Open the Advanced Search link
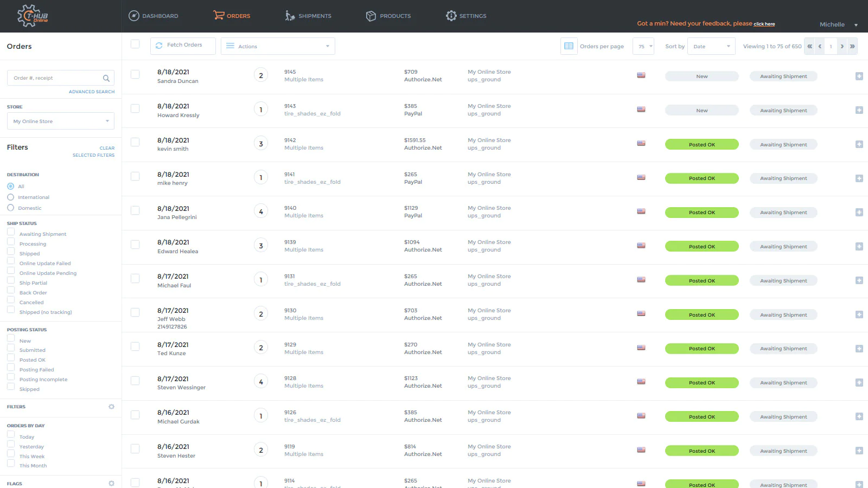This screenshot has height=488, width=868. coord(91,92)
